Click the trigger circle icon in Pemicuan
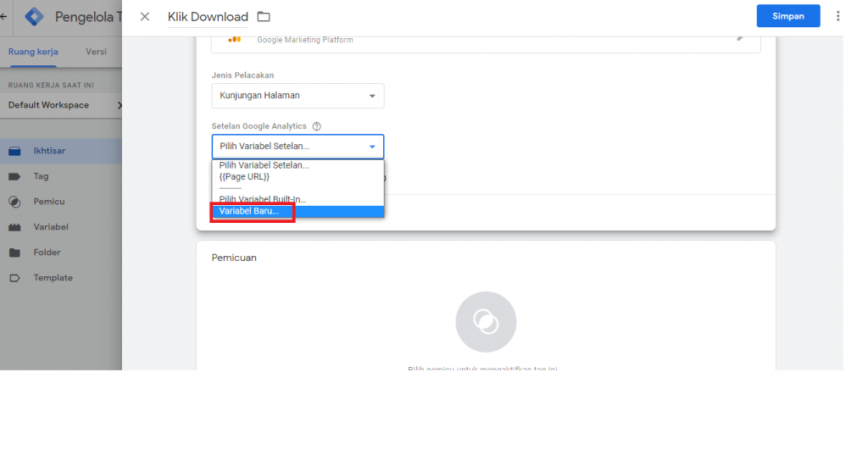This screenshot has height=461, width=868. (x=486, y=322)
